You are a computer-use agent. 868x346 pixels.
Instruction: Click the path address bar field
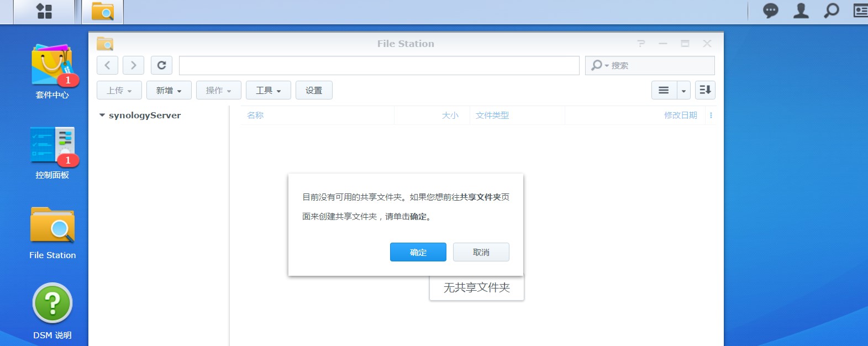click(379, 65)
